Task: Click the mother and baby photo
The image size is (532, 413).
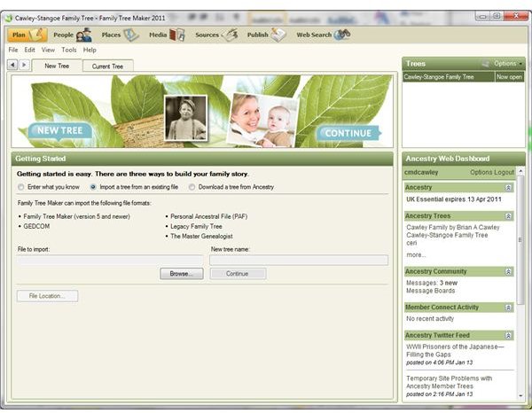Action: click(262, 121)
